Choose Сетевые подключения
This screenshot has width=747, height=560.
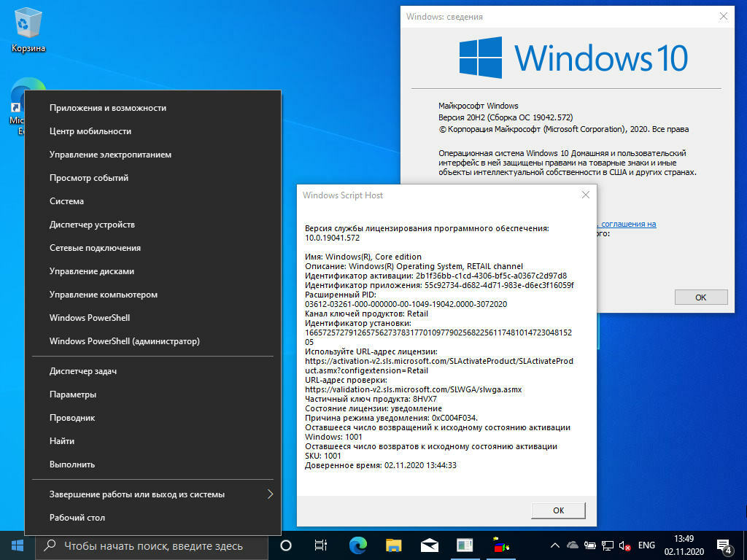click(153, 248)
